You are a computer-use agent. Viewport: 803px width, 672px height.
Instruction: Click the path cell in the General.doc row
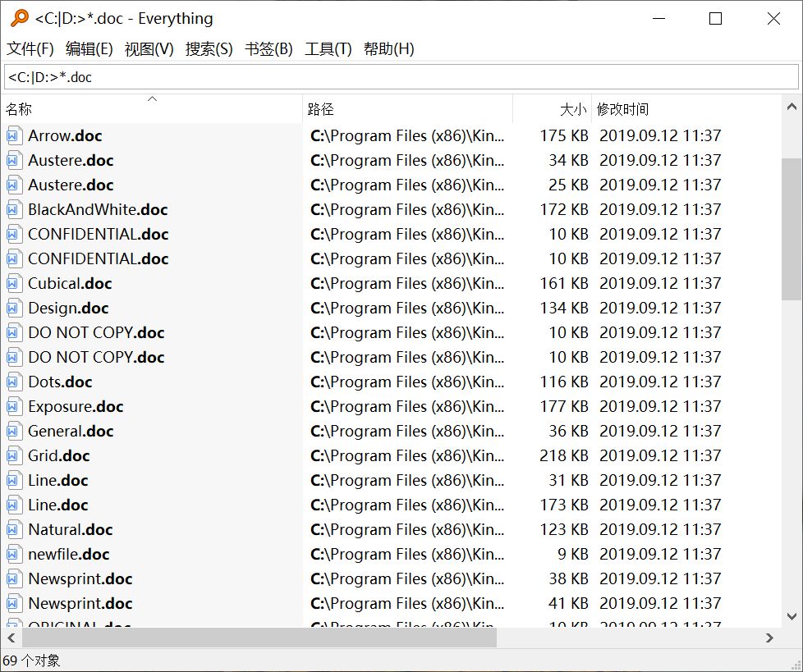407,432
